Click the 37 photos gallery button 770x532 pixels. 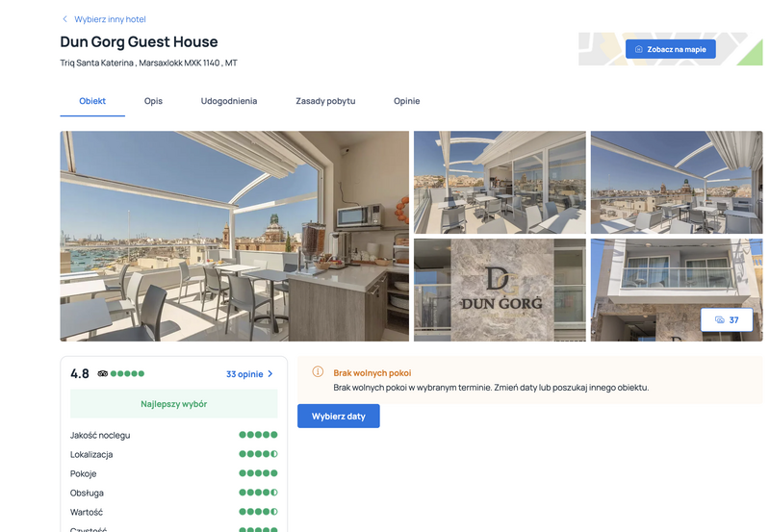click(727, 320)
